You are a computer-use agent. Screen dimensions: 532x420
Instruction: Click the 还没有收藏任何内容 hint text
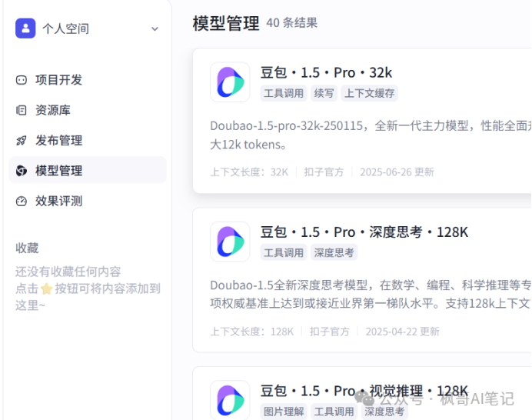(68, 272)
